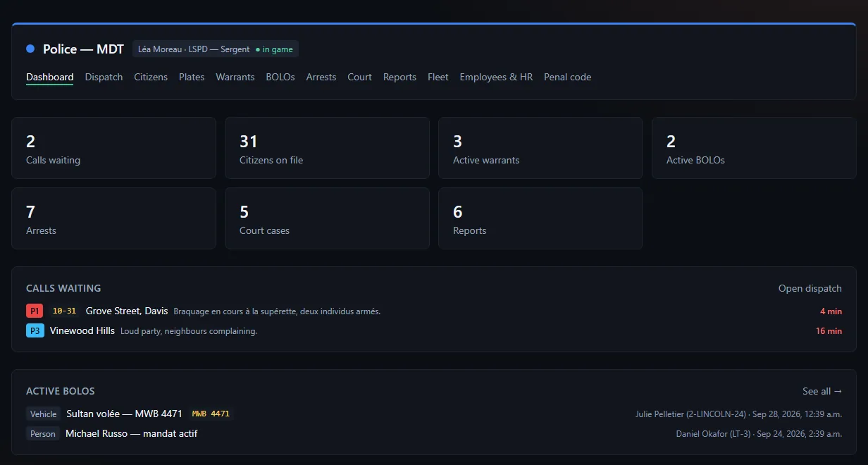Open the Michael Russo mandat actif BOLO
The image size is (868, 465).
pos(131,433)
